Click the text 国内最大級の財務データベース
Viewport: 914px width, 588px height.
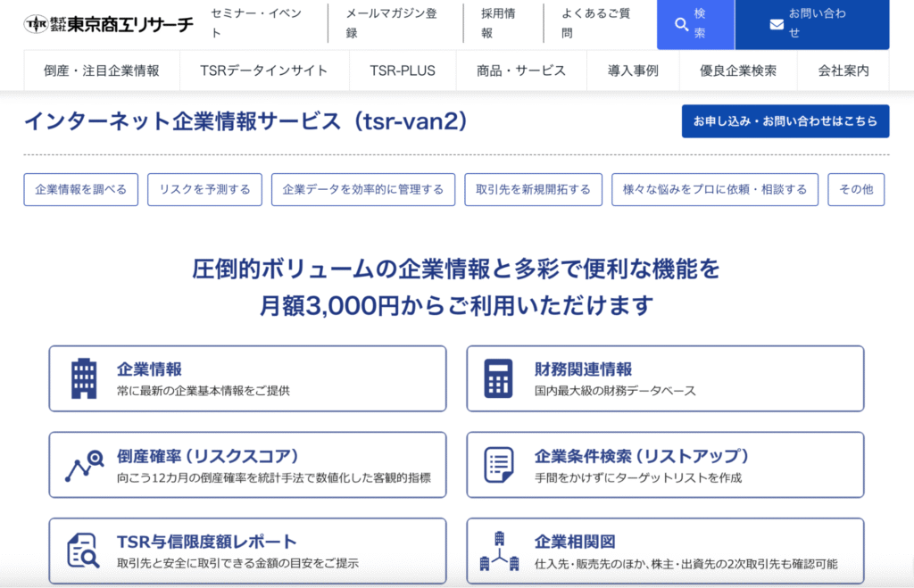pos(615,391)
